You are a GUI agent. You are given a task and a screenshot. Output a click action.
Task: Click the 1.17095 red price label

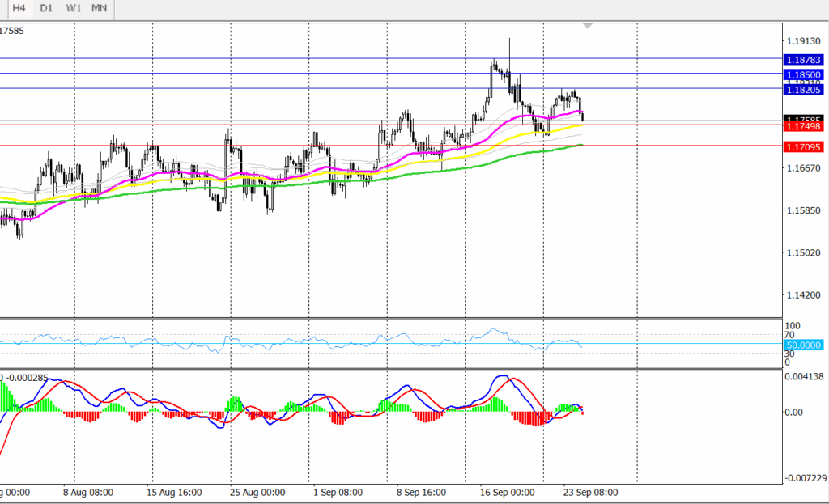(x=803, y=146)
